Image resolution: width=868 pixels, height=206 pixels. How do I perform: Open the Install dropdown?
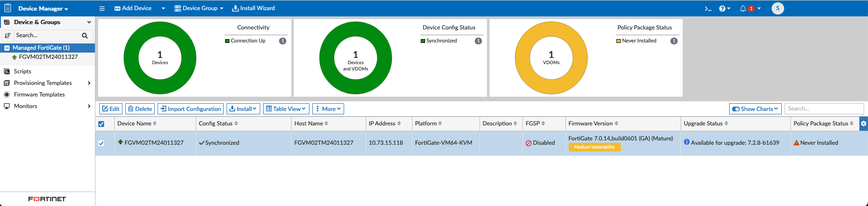[x=243, y=109]
